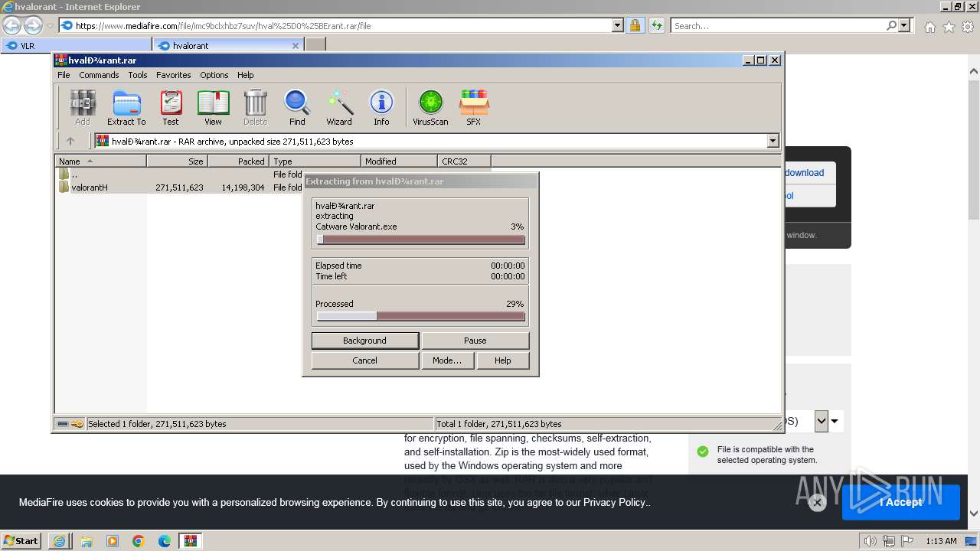Click the security lock icon in address bar

(x=635, y=25)
